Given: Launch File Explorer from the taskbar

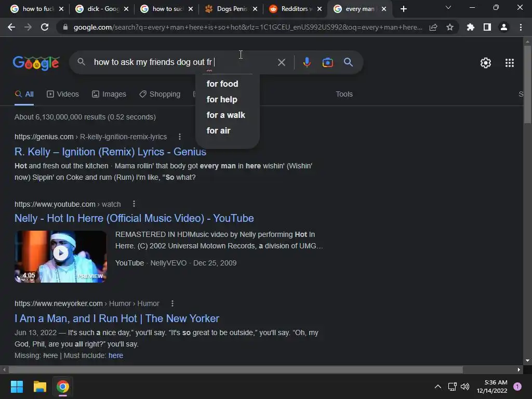Looking at the screenshot, I should (x=39, y=387).
